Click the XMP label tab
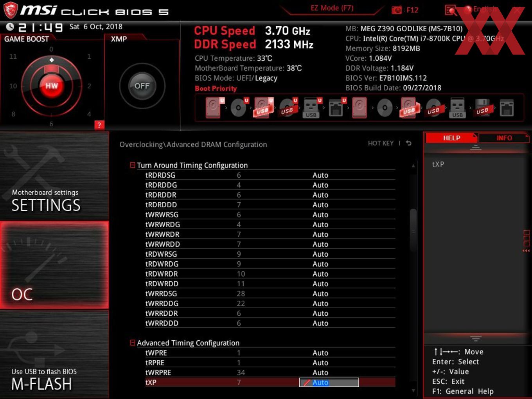 (x=119, y=39)
